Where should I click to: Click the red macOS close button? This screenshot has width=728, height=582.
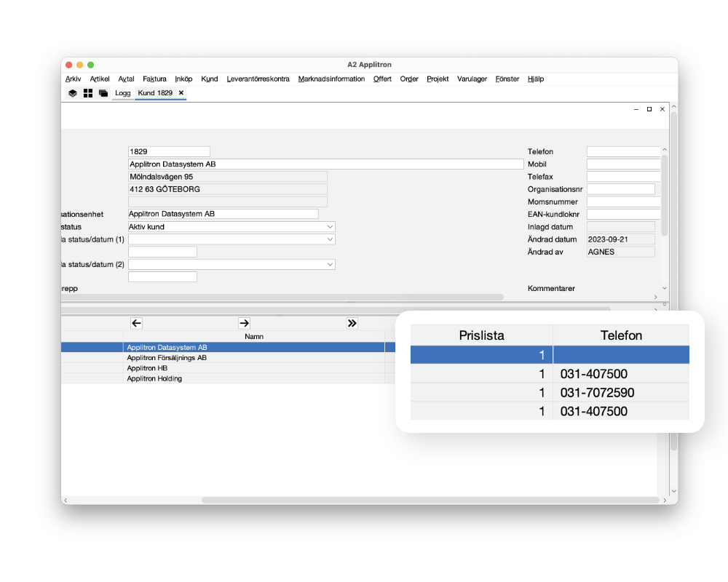68,65
